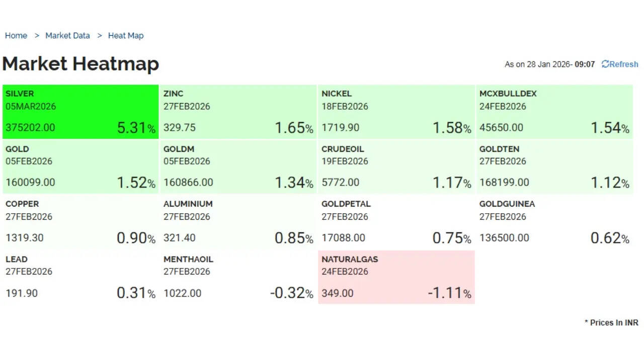Click the Refresh icon button
644x362 pixels.
[x=620, y=64]
